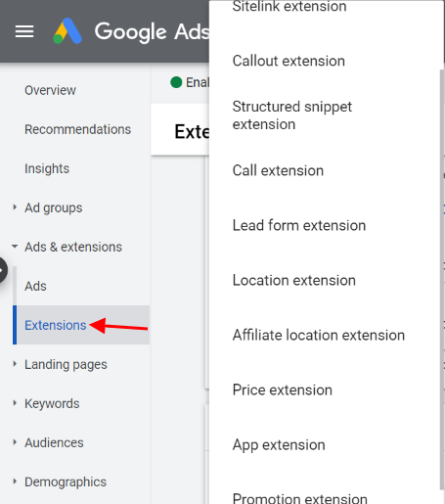The height and width of the screenshot is (504, 445).
Task: Click the dropdown menu scrollbar
Action: [x=442, y=279]
